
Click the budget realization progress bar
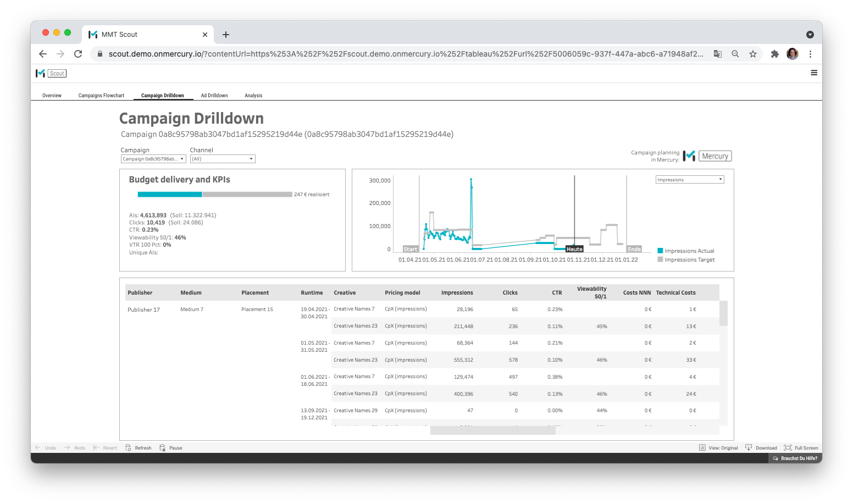coord(214,194)
